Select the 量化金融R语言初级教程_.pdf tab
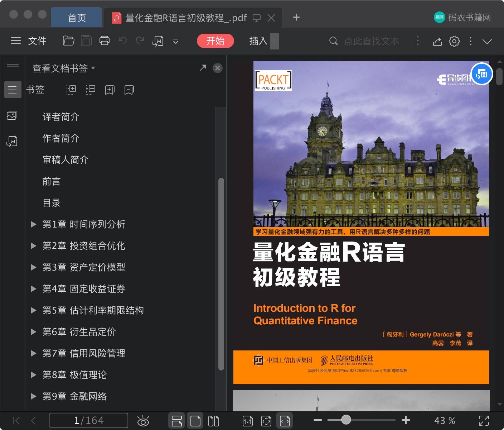 coord(186,18)
